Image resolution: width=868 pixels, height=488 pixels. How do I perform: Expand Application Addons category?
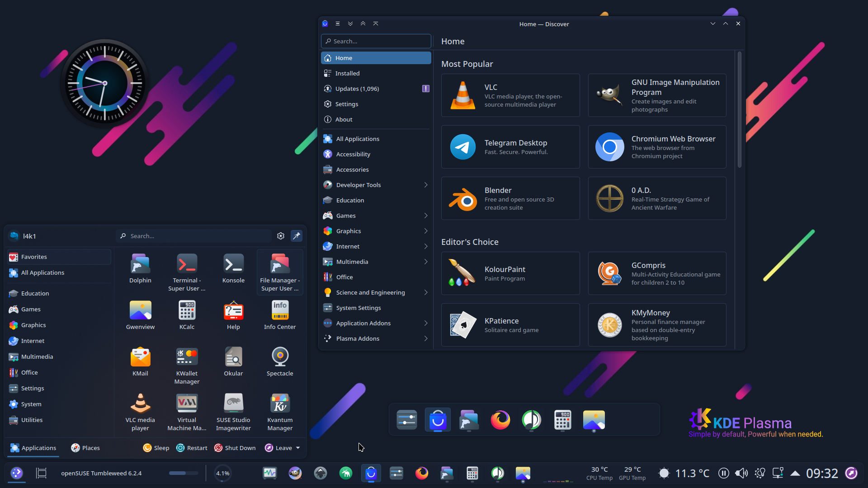[x=425, y=323]
